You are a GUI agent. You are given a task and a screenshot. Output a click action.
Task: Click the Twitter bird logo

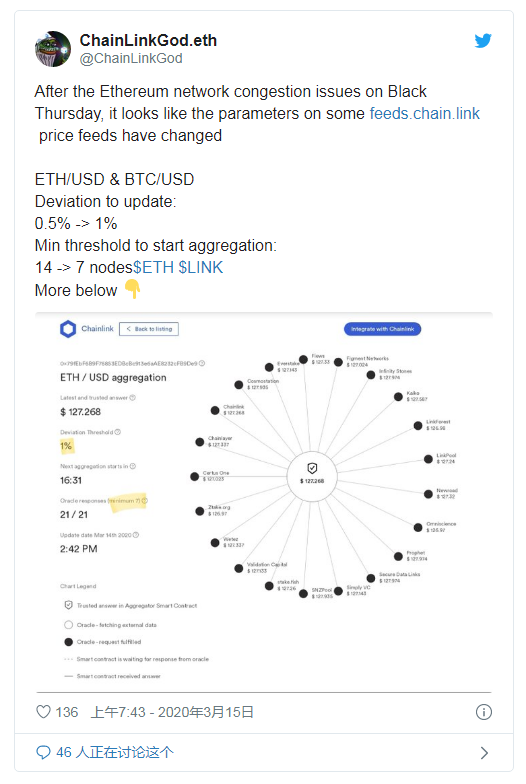(x=483, y=40)
